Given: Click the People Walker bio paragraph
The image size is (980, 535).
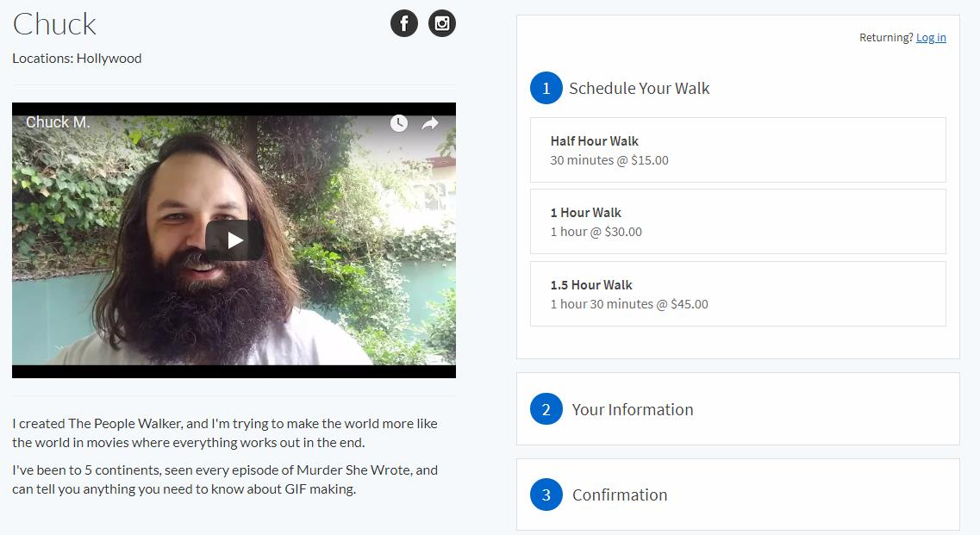Looking at the screenshot, I should (225, 432).
